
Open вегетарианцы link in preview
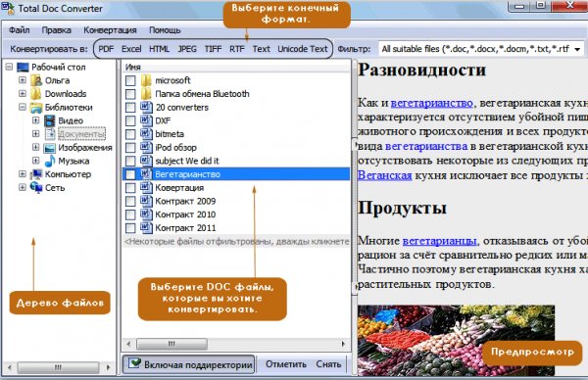tap(439, 241)
